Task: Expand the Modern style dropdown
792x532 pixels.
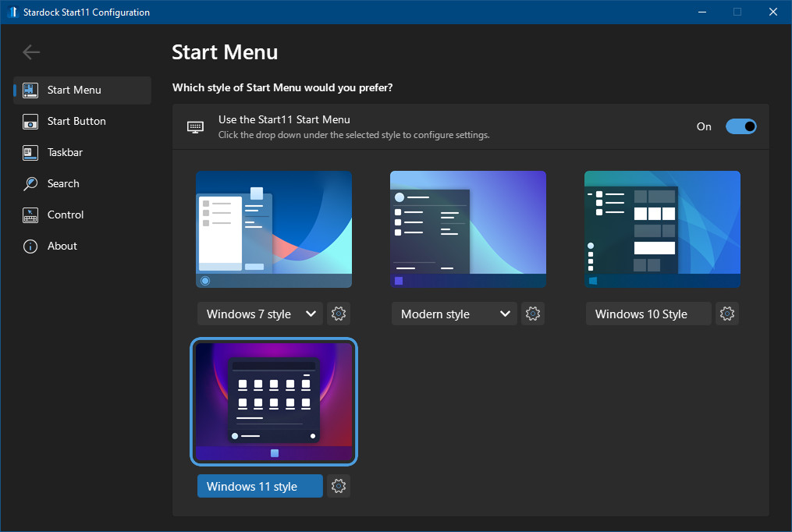Action: 453,314
